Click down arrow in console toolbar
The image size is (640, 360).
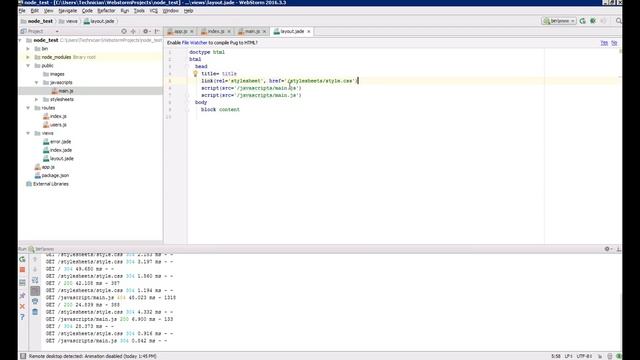(35, 269)
